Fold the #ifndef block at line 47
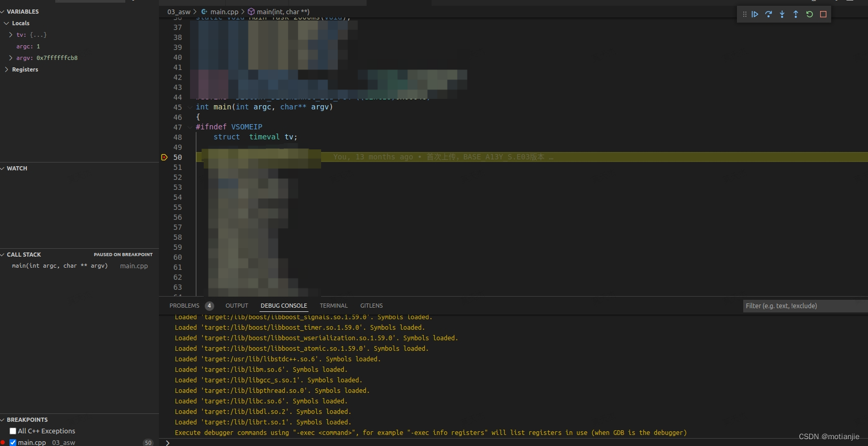868x446 pixels. [190, 127]
